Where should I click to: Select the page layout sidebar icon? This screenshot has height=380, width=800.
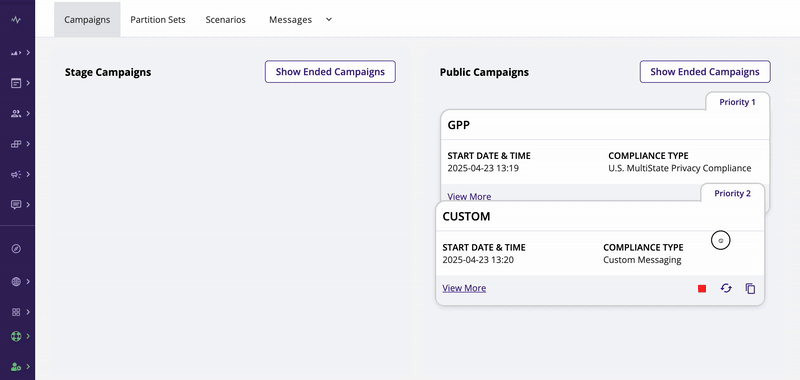click(x=16, y=83)
